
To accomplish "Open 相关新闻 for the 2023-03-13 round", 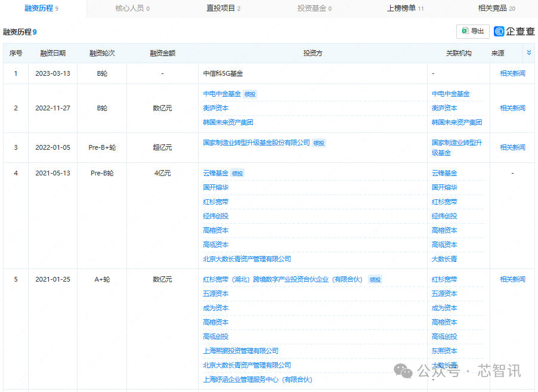I will coord(512,73).
